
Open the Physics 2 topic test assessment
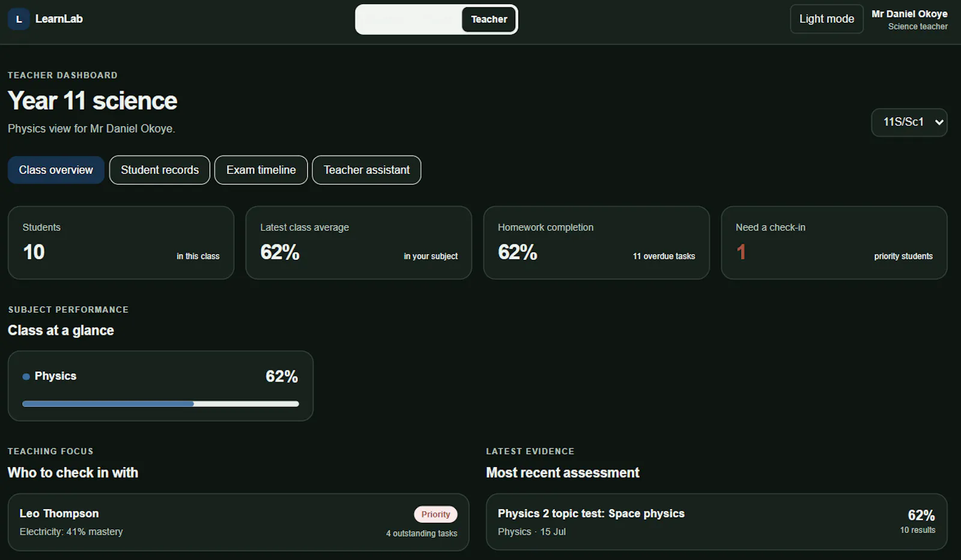[717, 522]
